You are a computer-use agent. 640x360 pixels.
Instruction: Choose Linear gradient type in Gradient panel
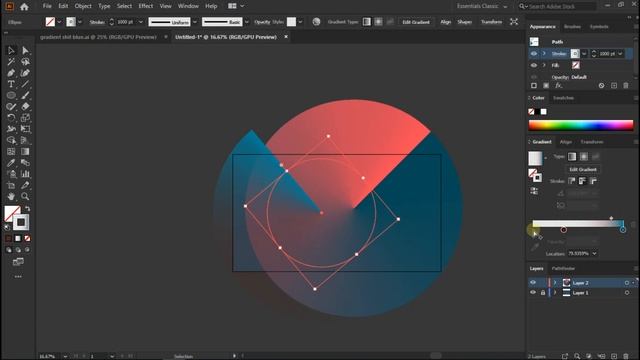click(572, 157)
